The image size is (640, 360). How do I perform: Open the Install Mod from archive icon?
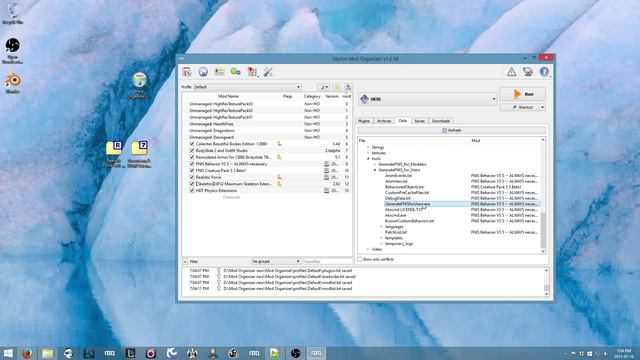coord(187,72)
